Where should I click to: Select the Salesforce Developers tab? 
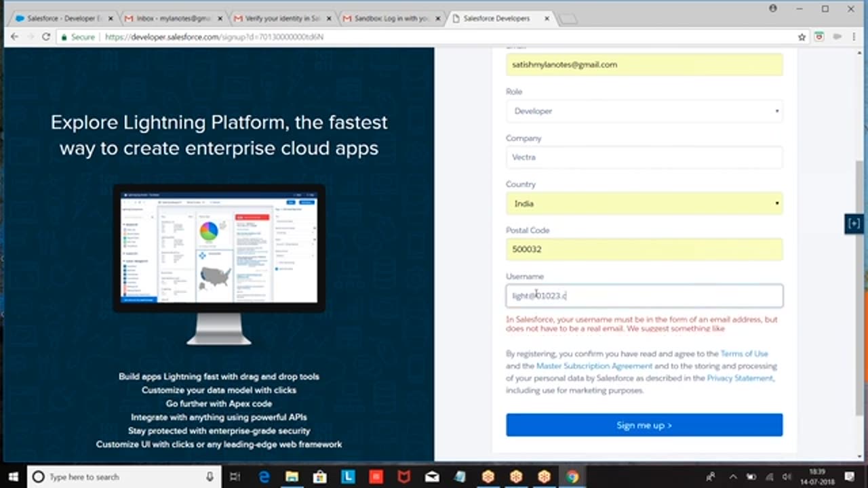coord(500,18)
